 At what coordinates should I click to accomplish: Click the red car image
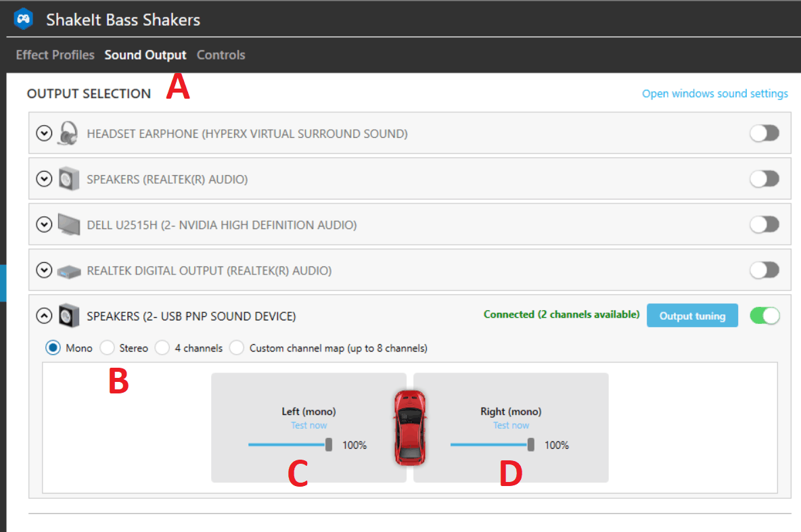coord(410,427)
